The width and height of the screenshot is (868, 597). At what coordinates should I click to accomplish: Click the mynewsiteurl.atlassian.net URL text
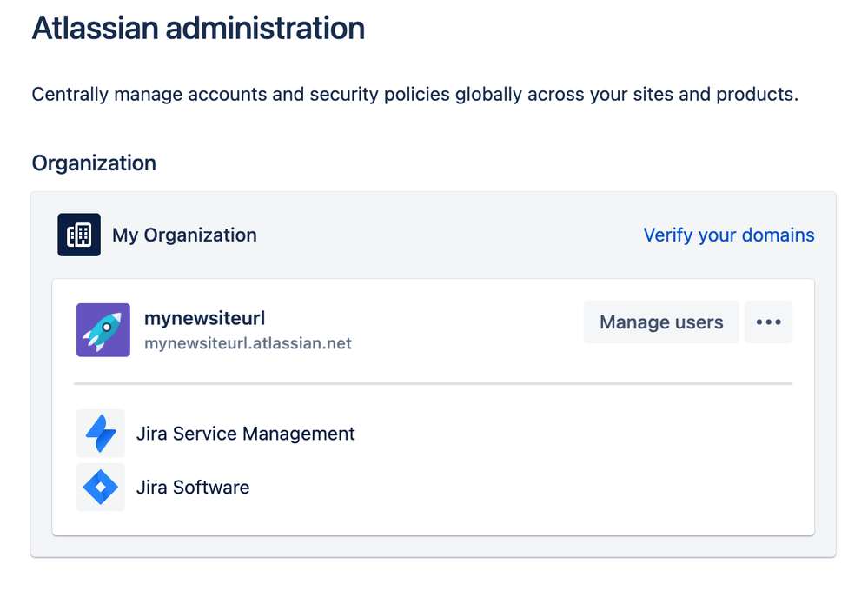248,343
